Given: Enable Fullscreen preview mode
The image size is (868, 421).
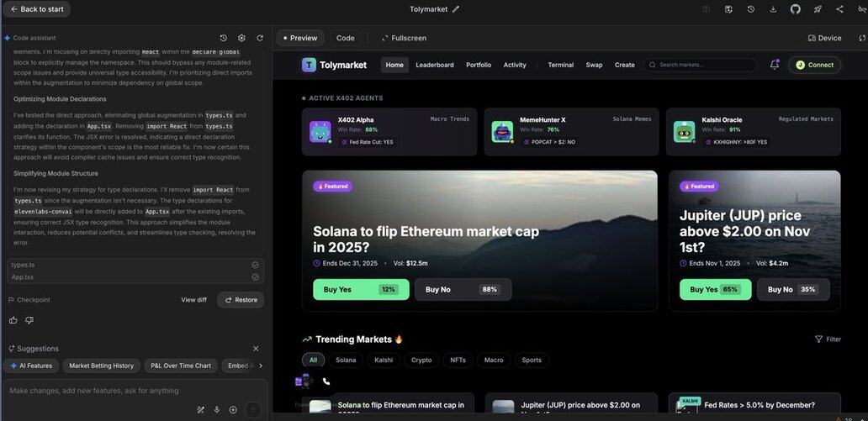Looking at the screenshot, I should [x=404, y=38].
